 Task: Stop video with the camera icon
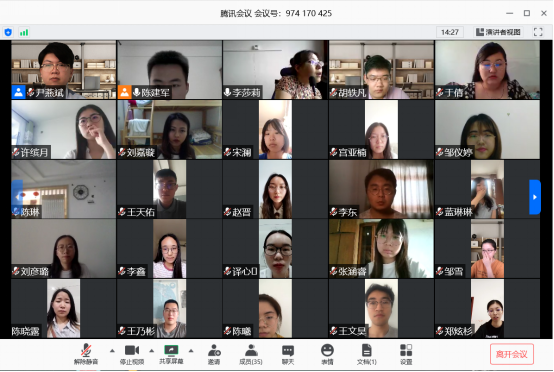[132, 354]
